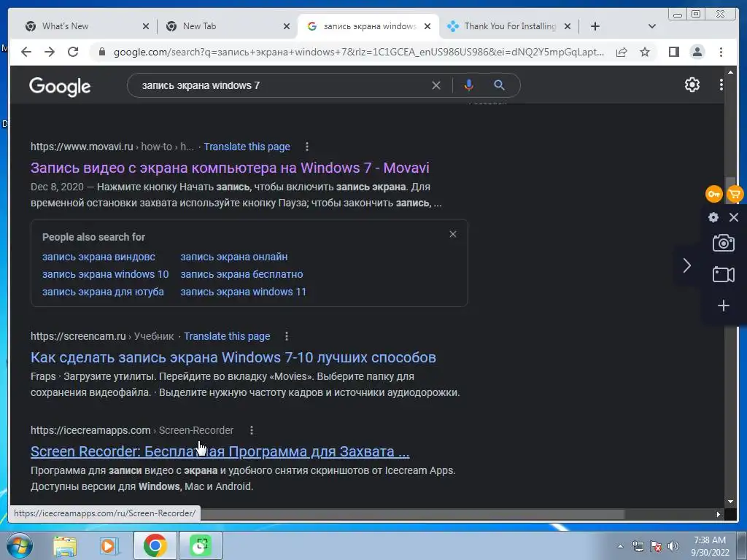This screenshot has height=560, width=747.
Task: Click the orange key activation icon
Action: pos(713,194)
